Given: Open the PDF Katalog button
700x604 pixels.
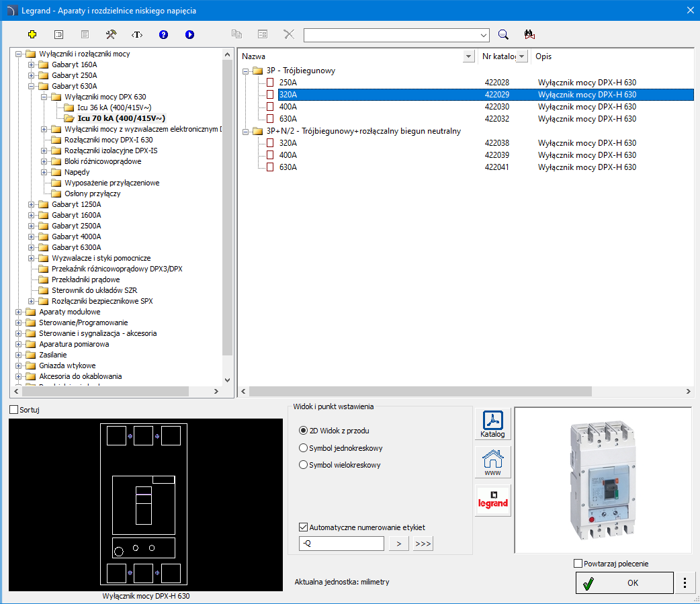Looking at the screenshot, I should [492, 424].
